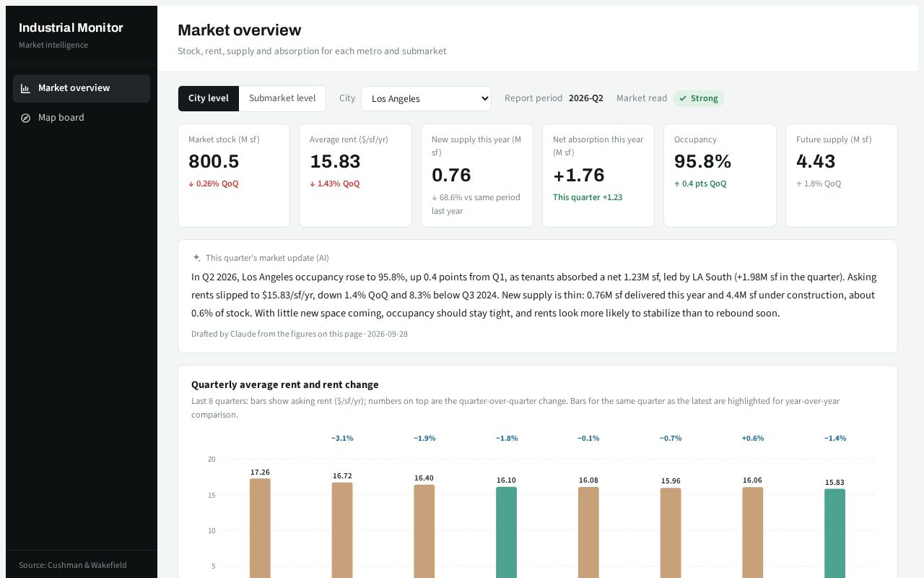The width and height of the screenshot is (924, 578).
Task: Click the sparkle icon beside the AI market update
Action: [196, 258]
